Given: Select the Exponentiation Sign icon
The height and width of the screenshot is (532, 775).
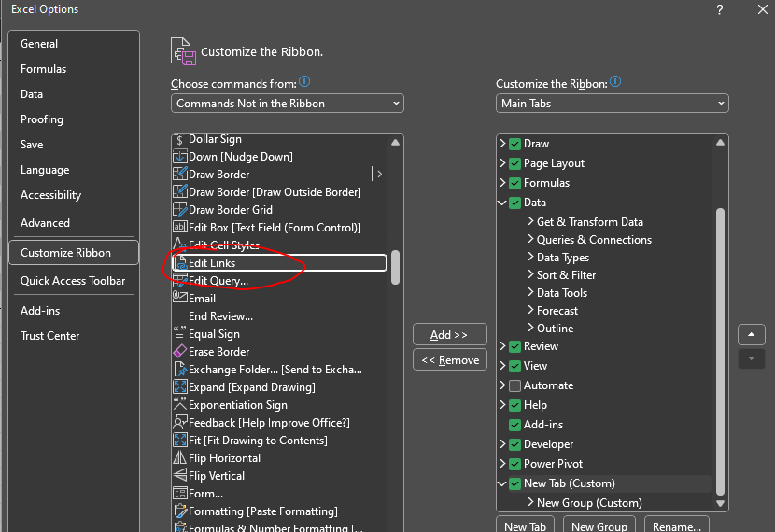Looking at the screenshot, I should point(180,404).
